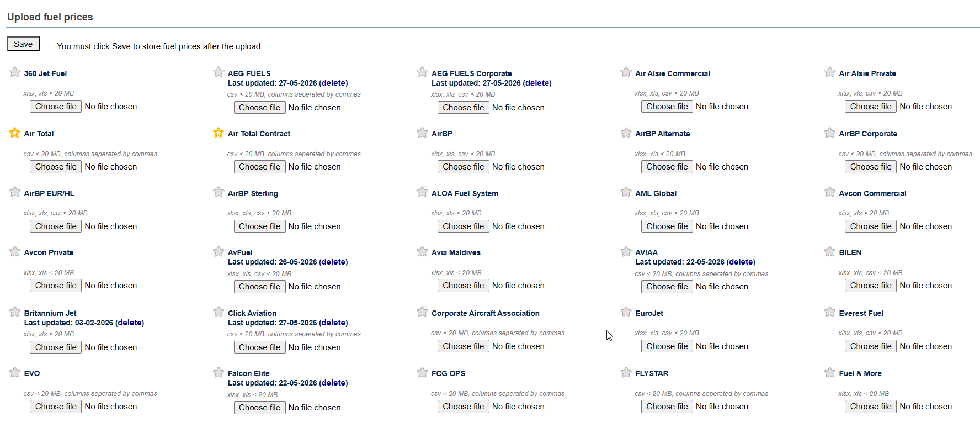Browse a file for Air Alsie Commercial
Screen dimensions: 980x422
[x=667, y=107]
